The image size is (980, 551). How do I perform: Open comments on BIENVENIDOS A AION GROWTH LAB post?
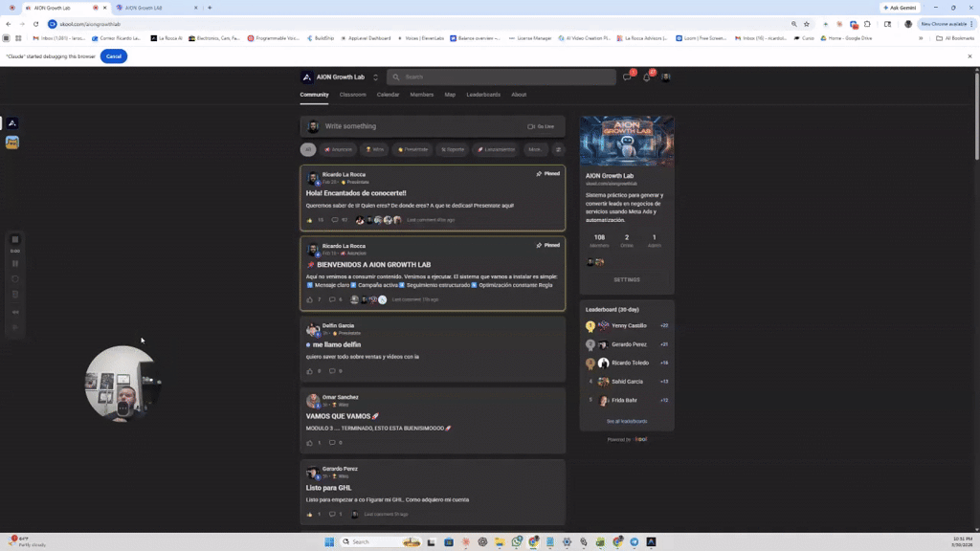click(x=332, y=299)
